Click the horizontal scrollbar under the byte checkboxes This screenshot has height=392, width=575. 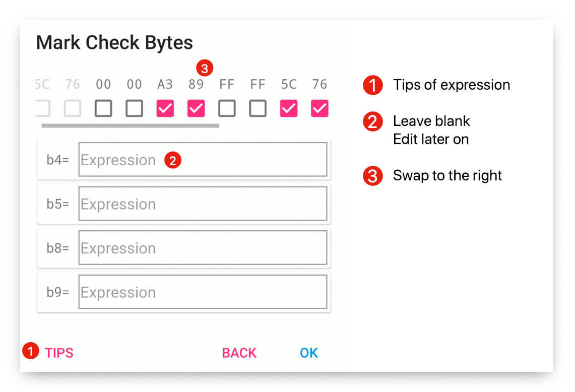click(x=130, y=125)
